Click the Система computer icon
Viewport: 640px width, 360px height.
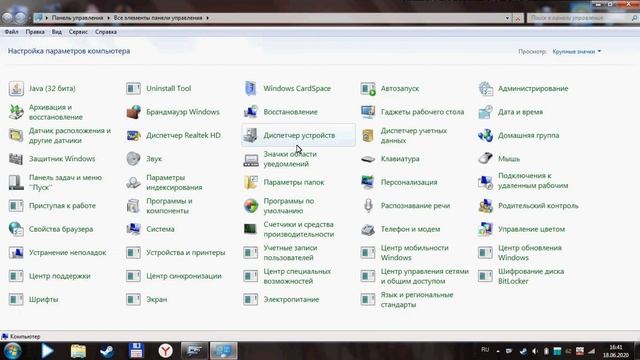click(x=133, y=229)
